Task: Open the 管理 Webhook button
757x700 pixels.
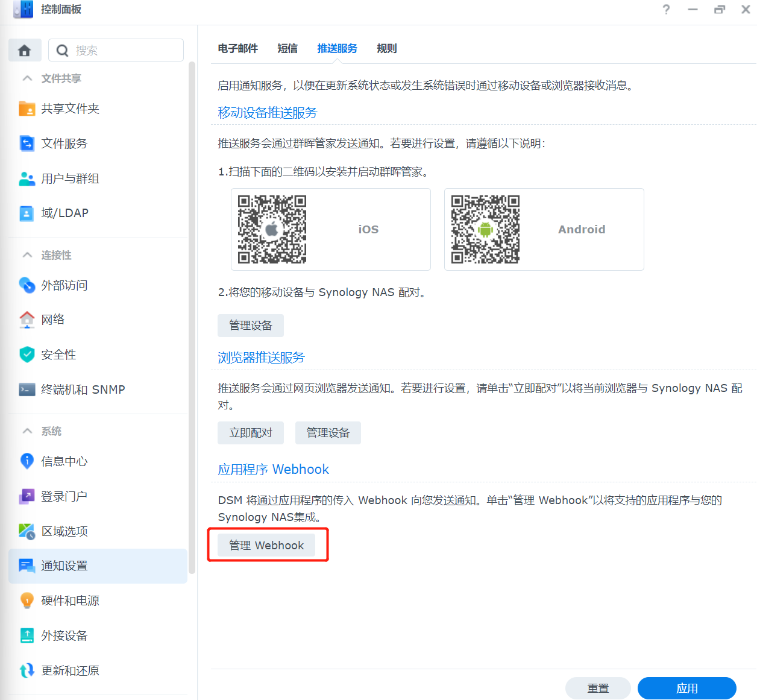Action: pos(266,546)
